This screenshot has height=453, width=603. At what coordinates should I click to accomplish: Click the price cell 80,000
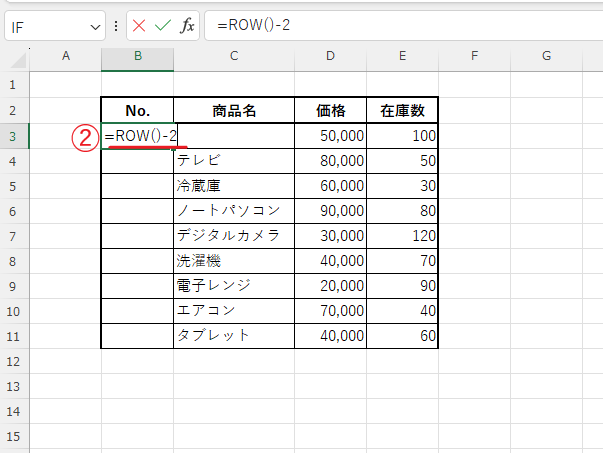[330, 161]
